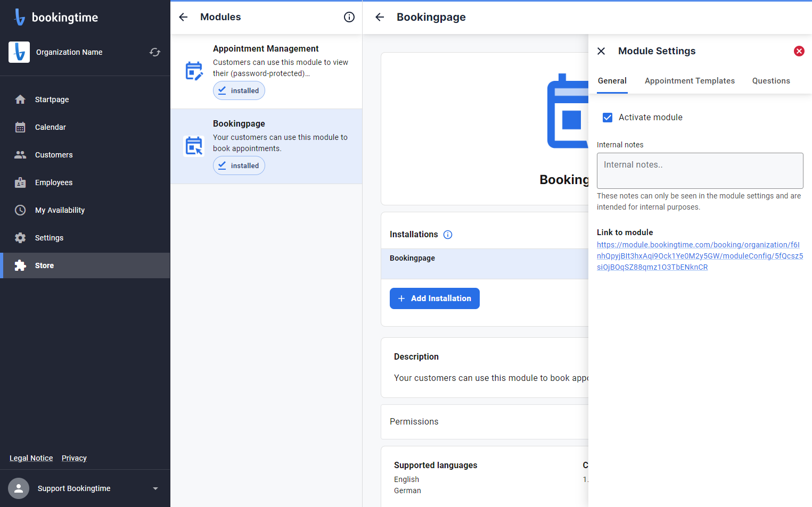Open the Legal Notice link
Image resolution: width=812 pixels, height=507 pixels.
(x=31, y=458)
